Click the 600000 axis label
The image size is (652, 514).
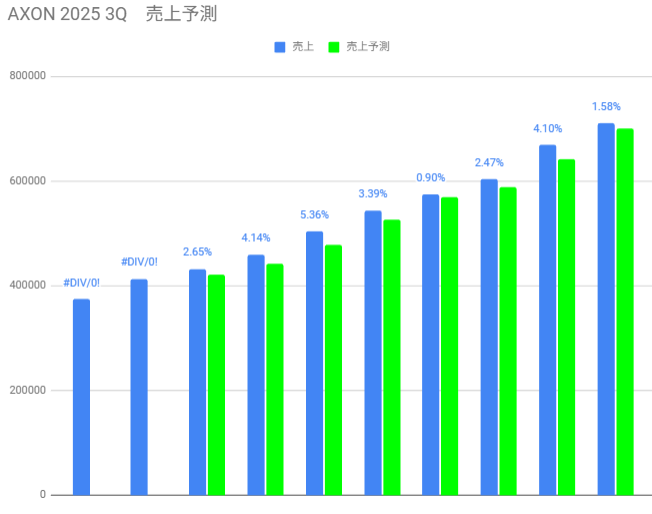tap(27, 181)
